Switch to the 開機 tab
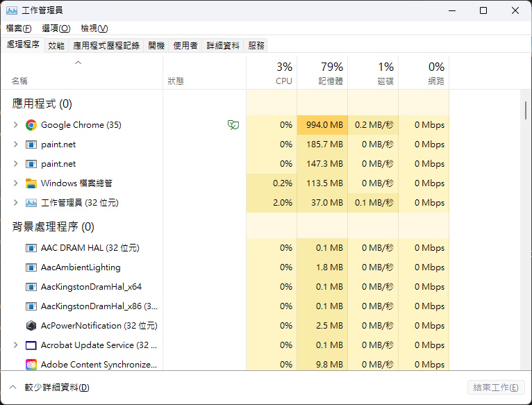This screenshot has width=532, height=405. click(156, 45)
